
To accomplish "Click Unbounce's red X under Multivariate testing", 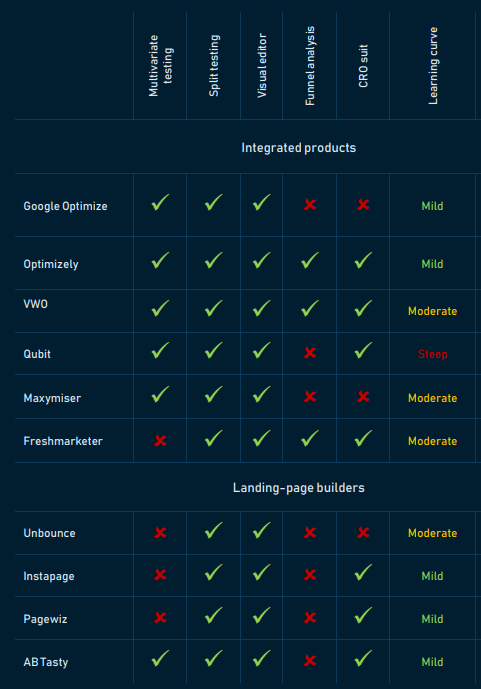I will click(160, 533).
